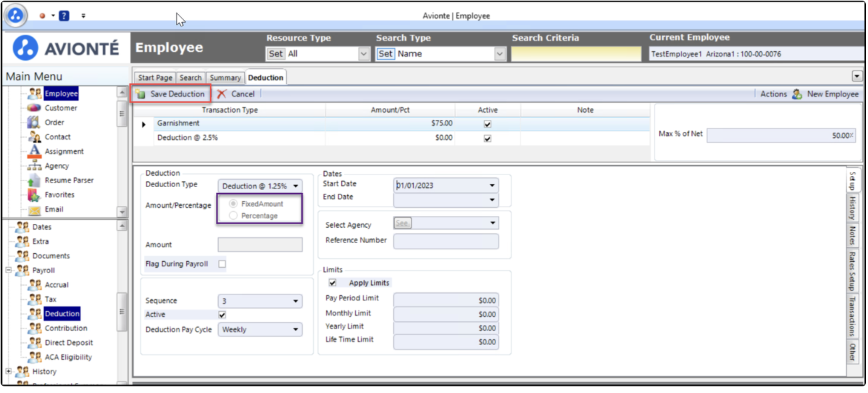Screen dimensions: 868x393
Task: Click the Cancel toolbar button
Action: point(236,95)
